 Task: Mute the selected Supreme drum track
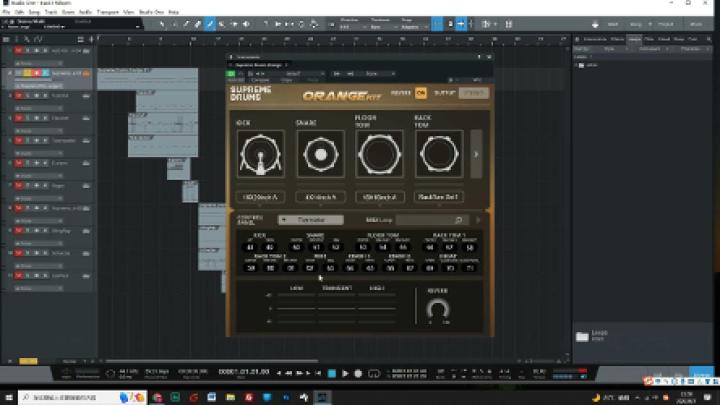click(19, 73)
